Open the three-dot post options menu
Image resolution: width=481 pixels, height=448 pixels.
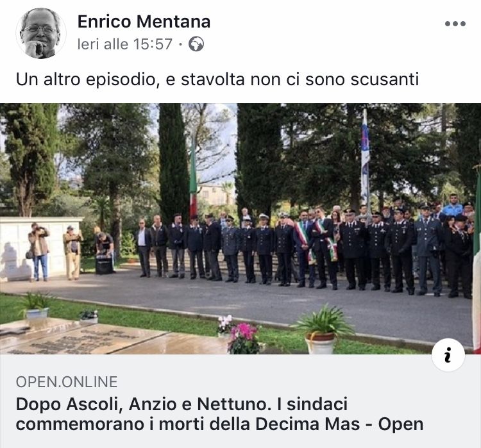pos(455,24)
